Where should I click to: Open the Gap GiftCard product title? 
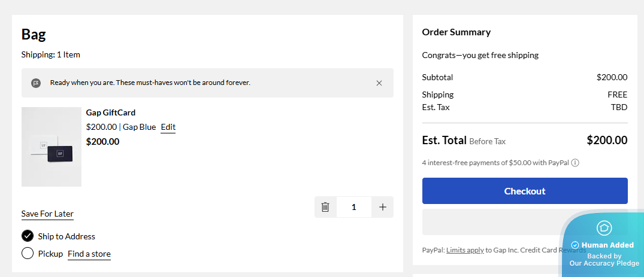[x=111, y=112]
